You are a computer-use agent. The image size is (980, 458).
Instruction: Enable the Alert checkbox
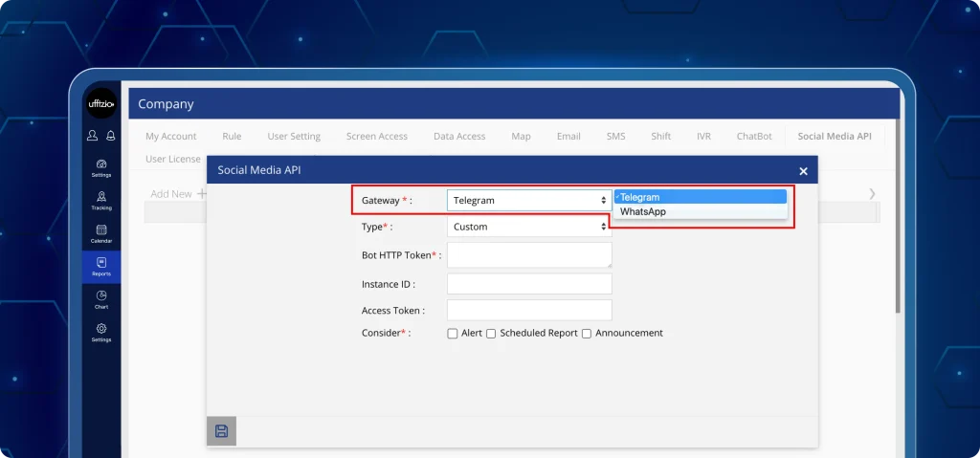click(453, 334)
